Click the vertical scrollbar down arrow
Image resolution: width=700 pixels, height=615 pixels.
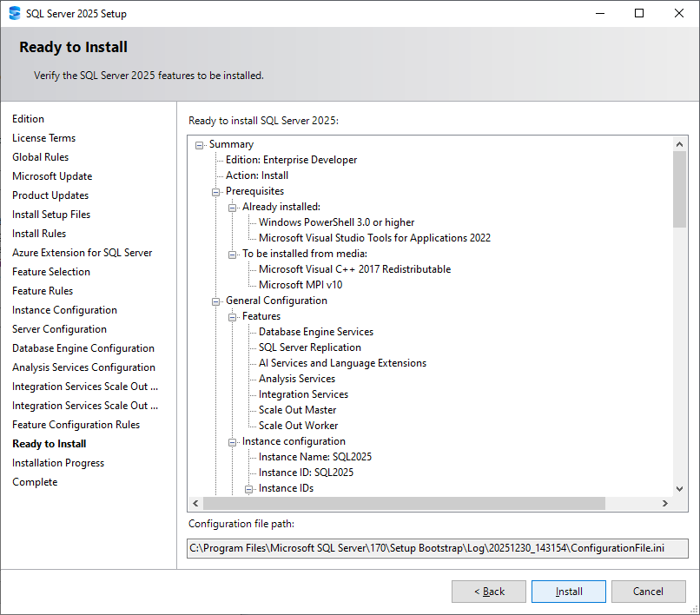(679, 488)
